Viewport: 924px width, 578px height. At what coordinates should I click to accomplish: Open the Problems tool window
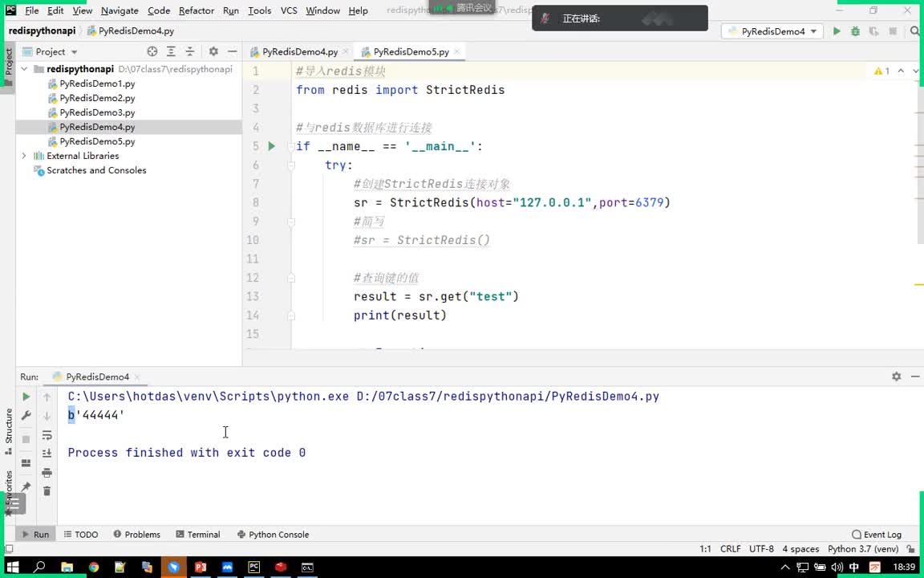(x=136, y=535)
